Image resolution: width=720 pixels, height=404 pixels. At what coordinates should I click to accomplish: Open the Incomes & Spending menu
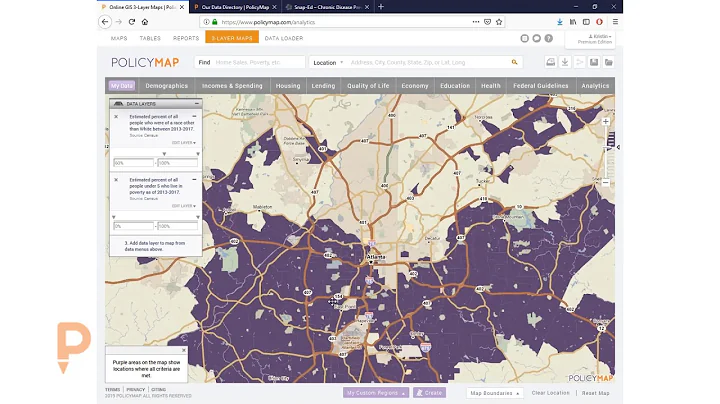[x=232, y=86]
